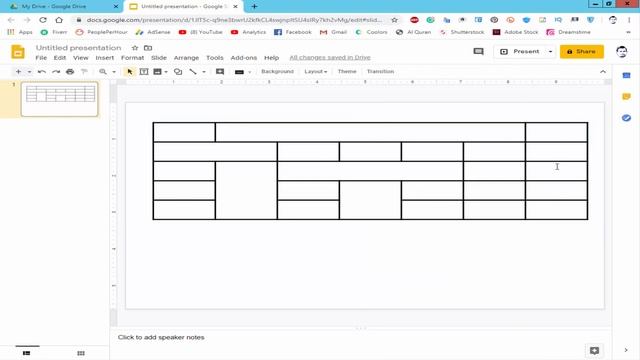Open Calendar in side panel
Viewport: 640px width, 360px height.
pos(626,76)
